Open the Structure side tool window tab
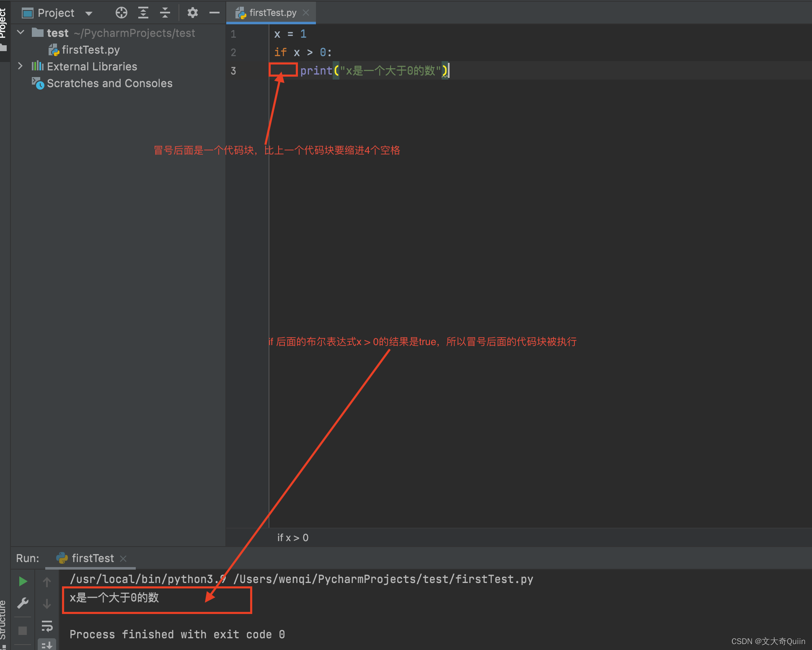Screen dimensions: 812x650 (3, 624)
